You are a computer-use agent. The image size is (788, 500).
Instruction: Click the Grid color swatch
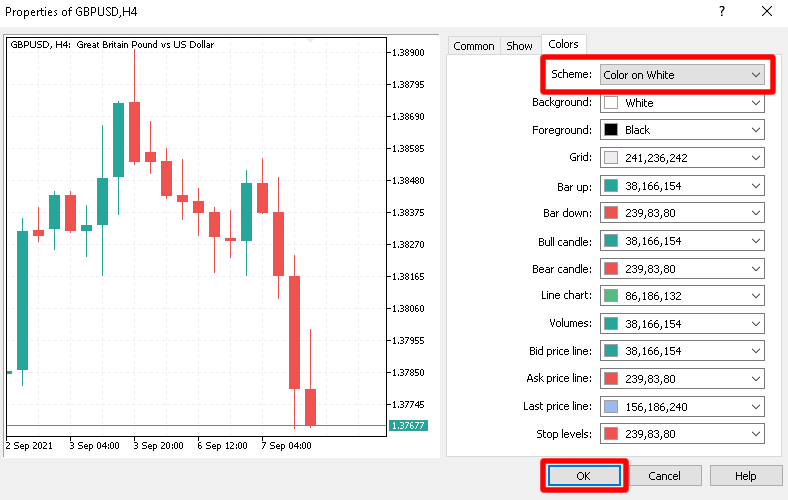[x=611, y=158]
